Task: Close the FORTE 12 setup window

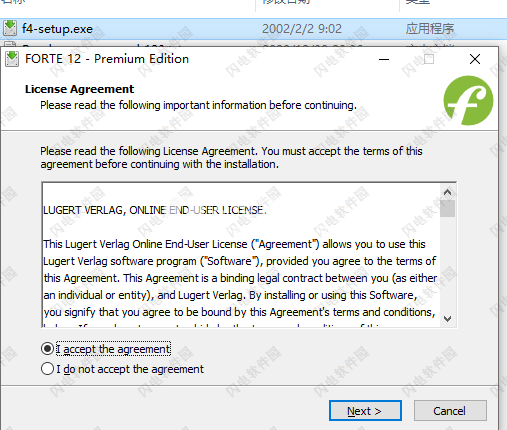Action: pos(475,59)
